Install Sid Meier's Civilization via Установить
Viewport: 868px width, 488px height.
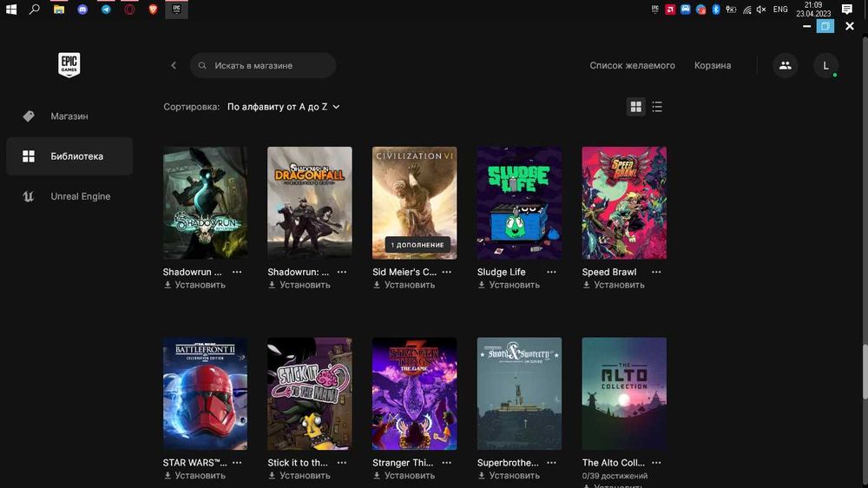tap(404, 285)
